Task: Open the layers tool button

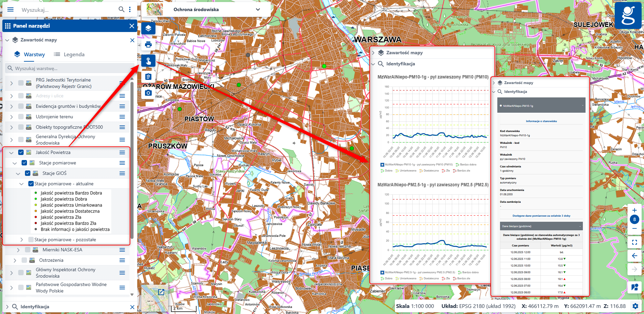Action: pos(148,28)
